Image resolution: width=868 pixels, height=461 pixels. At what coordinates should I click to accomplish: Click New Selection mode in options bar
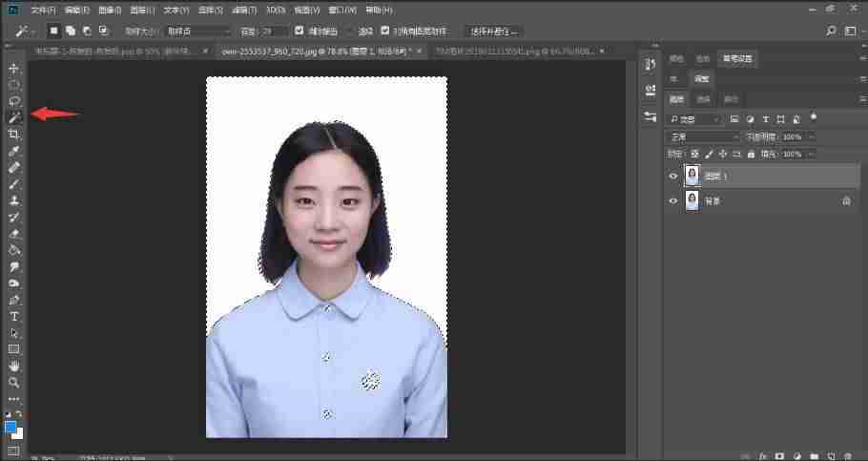(x=53, y=31)
